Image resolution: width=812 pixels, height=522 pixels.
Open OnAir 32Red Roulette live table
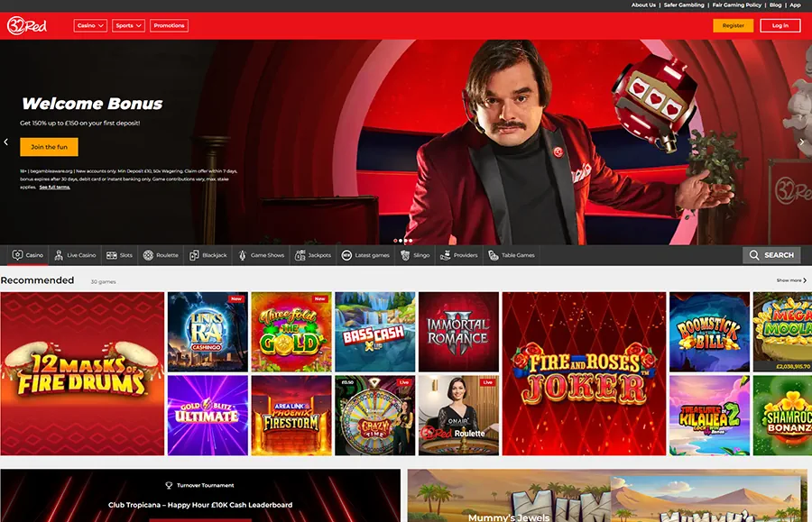coord(459,416)
